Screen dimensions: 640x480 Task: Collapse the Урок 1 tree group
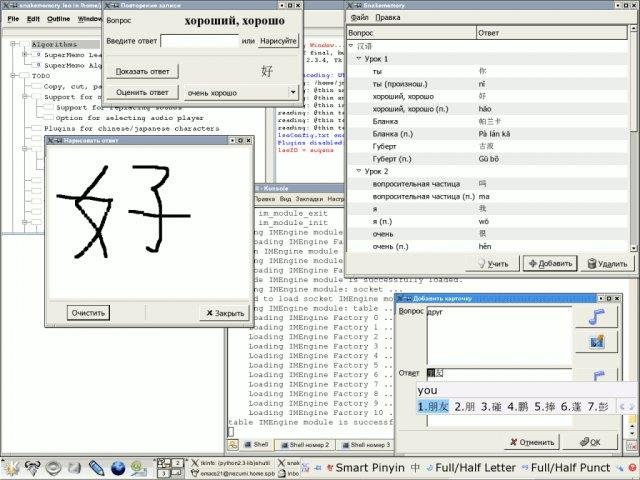point(359,59)
